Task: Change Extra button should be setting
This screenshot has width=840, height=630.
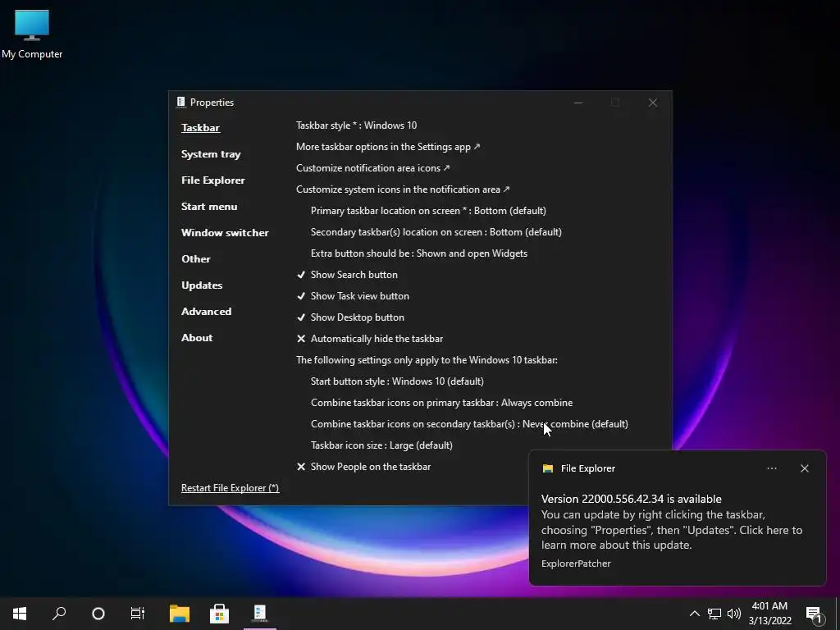Action: click(419, 254)
